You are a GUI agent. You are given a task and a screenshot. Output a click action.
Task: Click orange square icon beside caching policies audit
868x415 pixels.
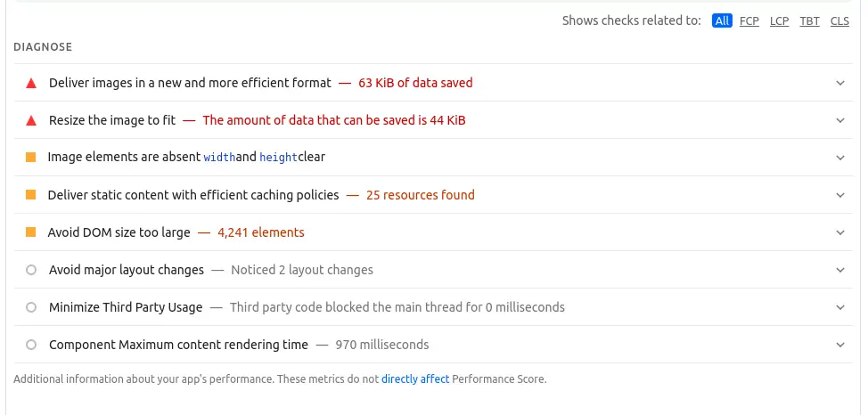(x=30, y=195)
